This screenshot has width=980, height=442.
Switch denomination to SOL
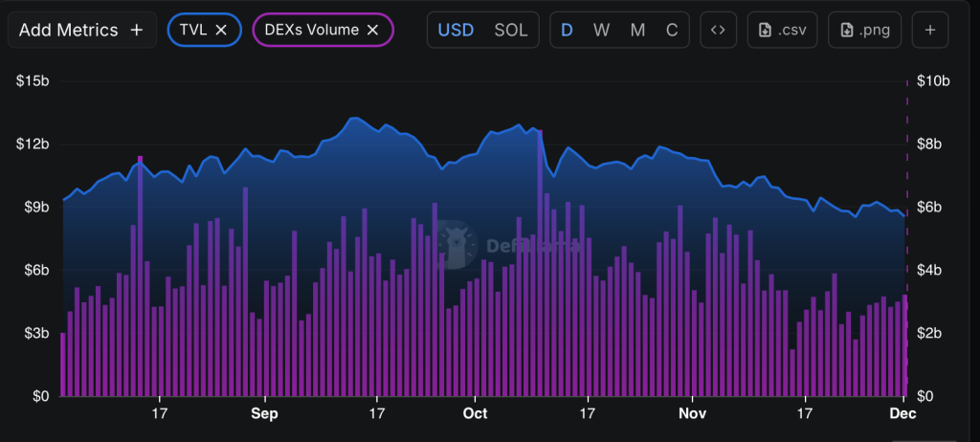point(510,30)
